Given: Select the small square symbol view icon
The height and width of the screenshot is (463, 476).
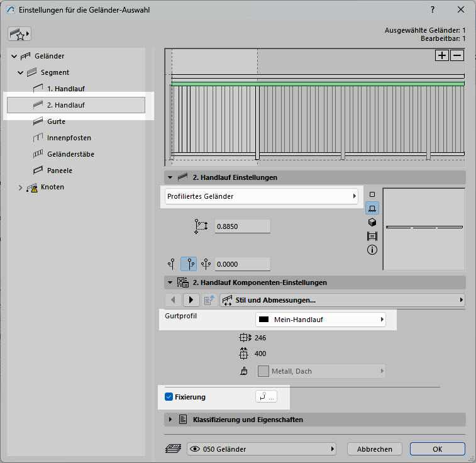Looking at the screenshot, I should (372, 194).
